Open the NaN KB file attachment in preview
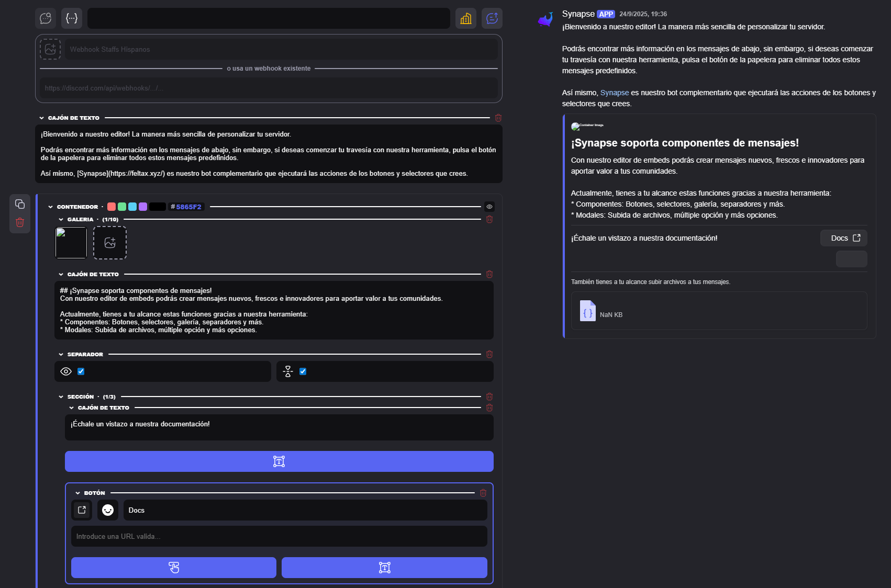 pyautogui.click(x=719, y=311)
